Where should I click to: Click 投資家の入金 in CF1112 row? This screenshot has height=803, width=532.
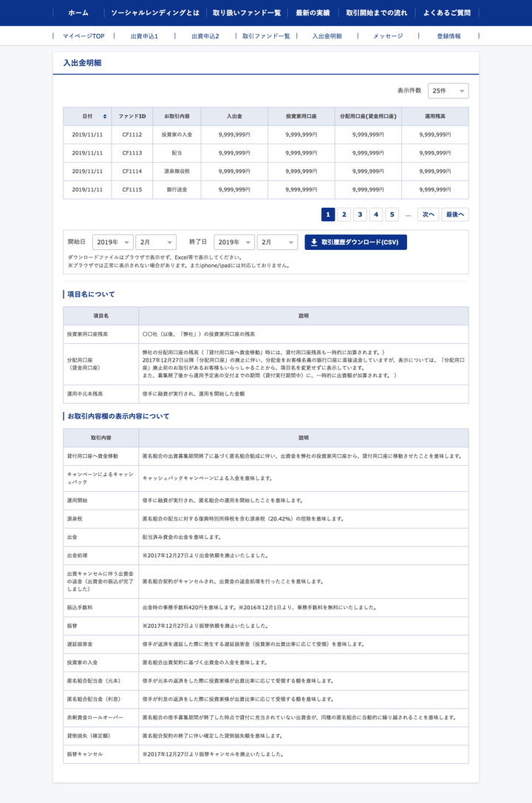coord(177,135)
